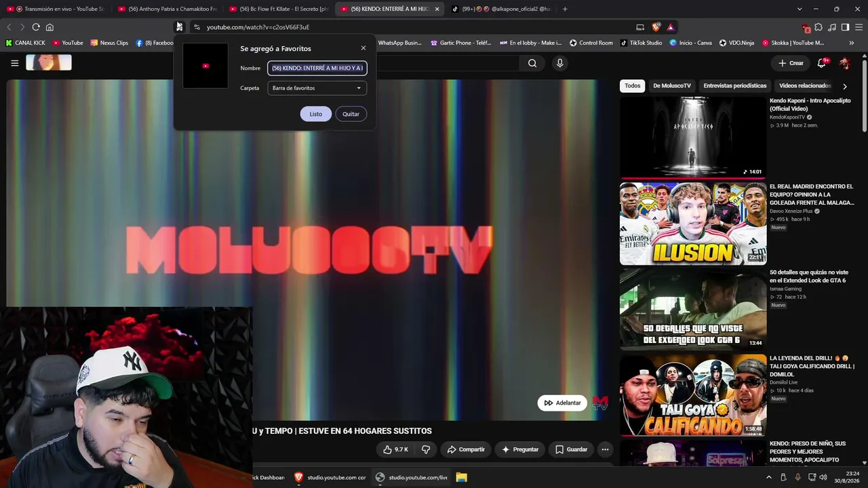Show hidden bookmarks overflow chevron
Screen dimensions: 868x488
[x=851, y=43]
